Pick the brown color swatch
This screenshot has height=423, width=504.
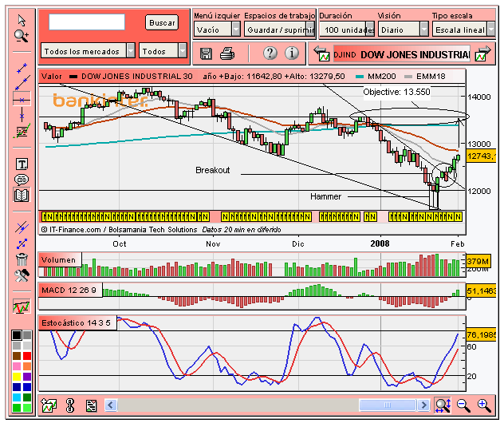pyautogui.click(x=17, y=356)
